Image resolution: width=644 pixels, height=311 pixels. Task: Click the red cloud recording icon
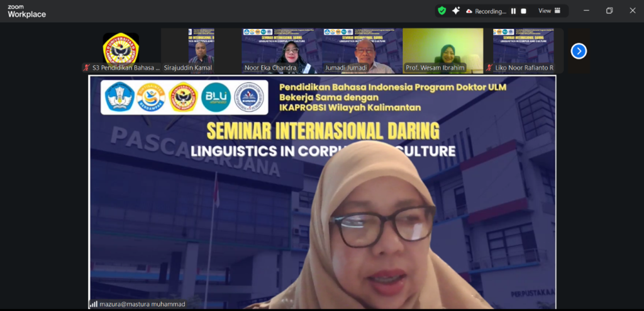click(469, 11)
